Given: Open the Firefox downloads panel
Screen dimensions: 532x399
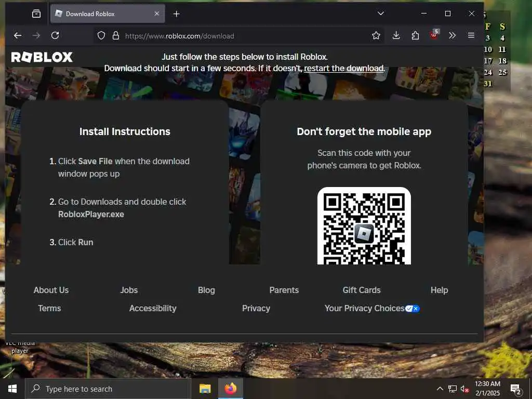Looking at the screenshot, I should click(396, 36).
